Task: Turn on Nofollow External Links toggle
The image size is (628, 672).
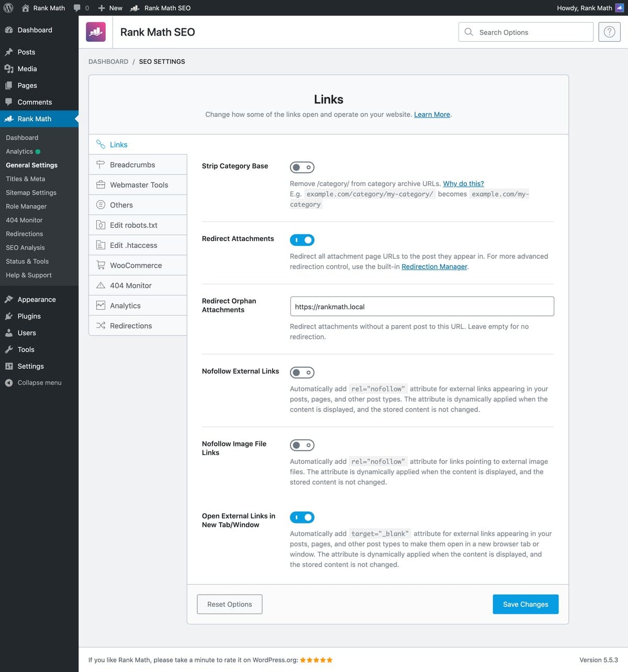Action: (x=302, y=372)
